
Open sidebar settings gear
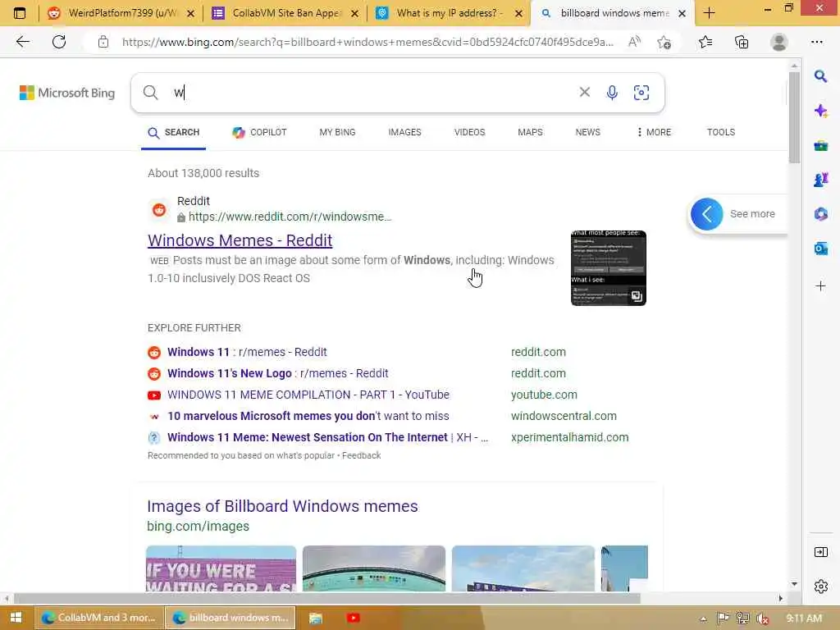point(820,587)
